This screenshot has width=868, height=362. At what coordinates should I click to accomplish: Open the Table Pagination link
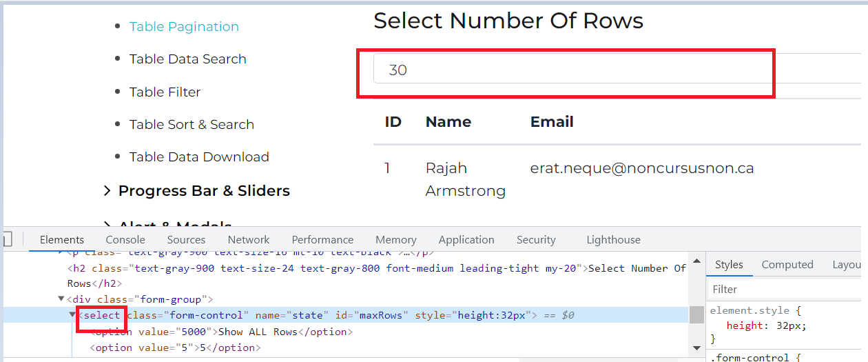coord(184,27)
